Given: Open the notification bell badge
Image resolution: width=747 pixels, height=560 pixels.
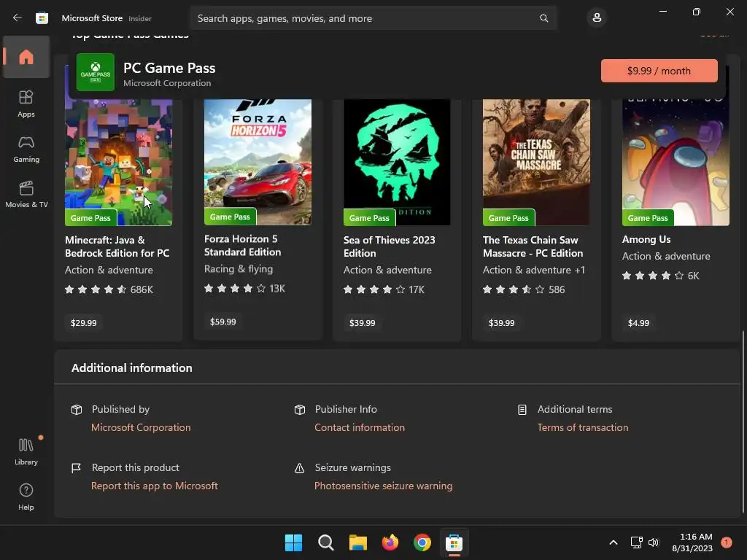Looking at the screenshot, I should pos(727,542).
